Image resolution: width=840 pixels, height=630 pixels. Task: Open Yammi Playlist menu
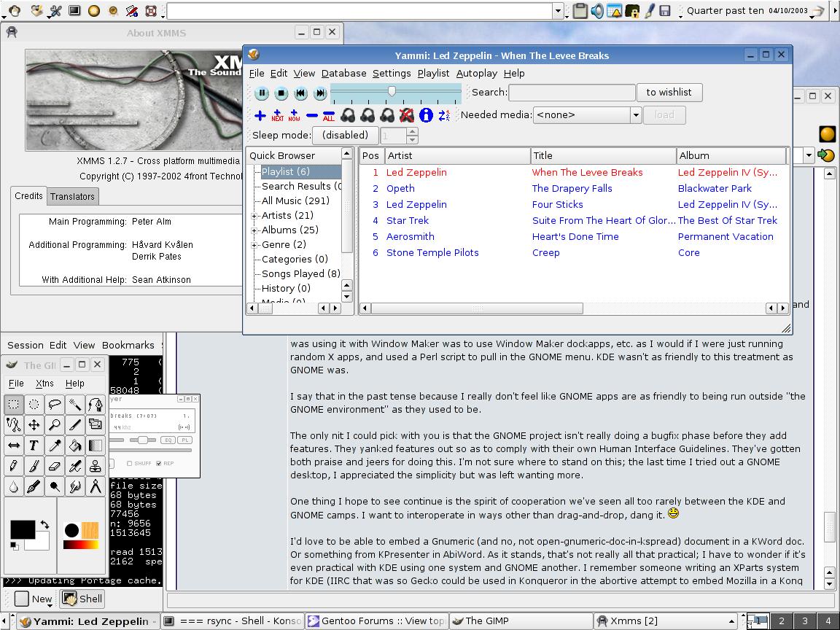(433, 74)
